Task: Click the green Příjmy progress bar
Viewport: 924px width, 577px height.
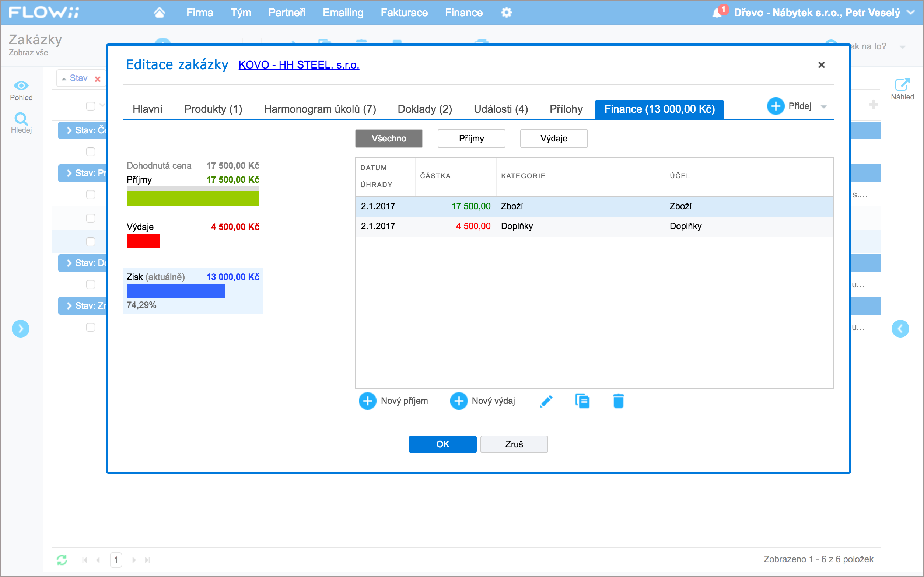Action: (x=193, y=198)
